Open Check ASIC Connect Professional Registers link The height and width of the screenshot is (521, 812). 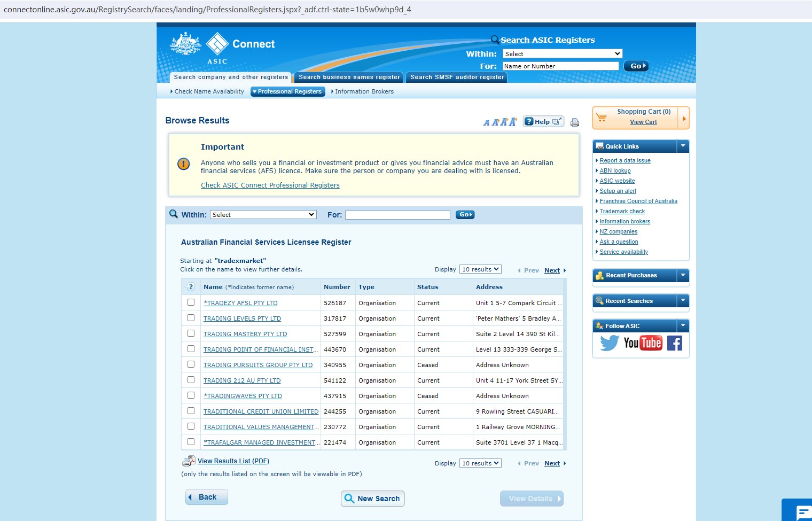tap(270, 185)
